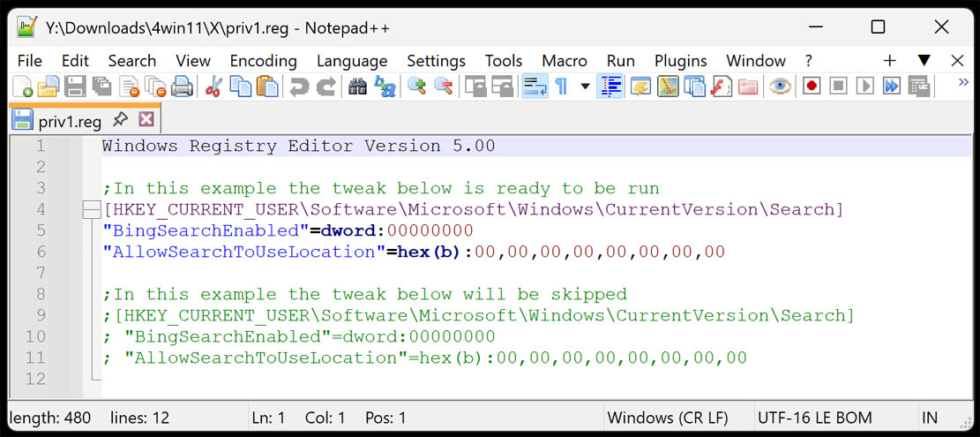Expand the toolbar overflow chevron
The width and height of the screenshot is (980, 437).
tap(963, 83)
